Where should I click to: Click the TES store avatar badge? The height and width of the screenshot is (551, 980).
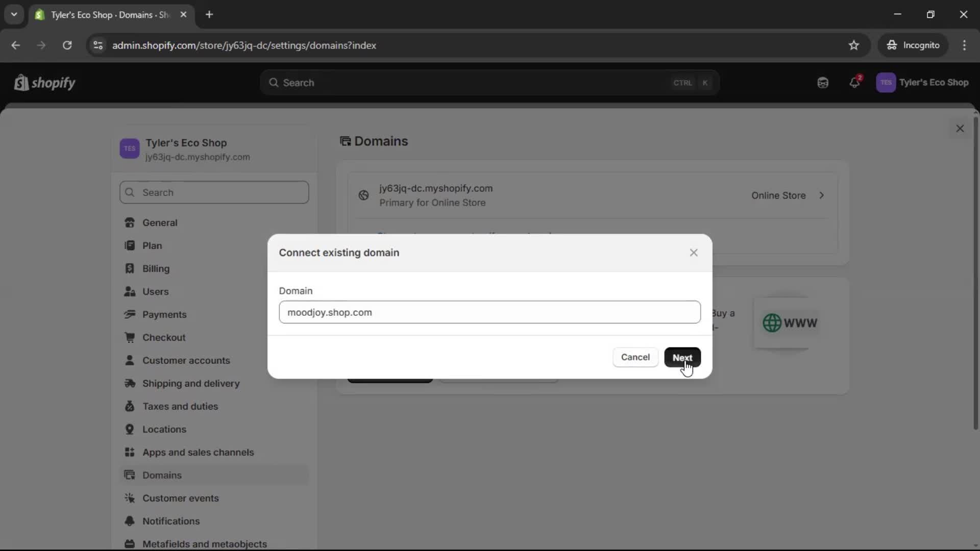[x=886, y=82]
